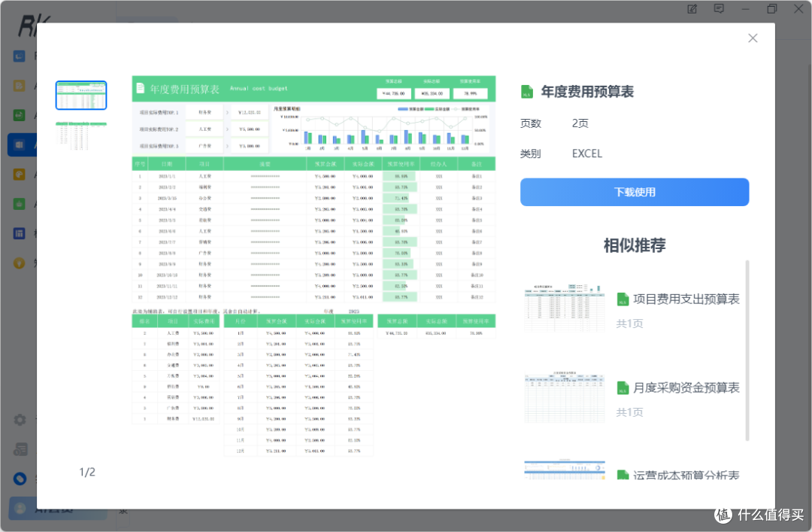Image resolution: width=812 pixels, height=532 pixels.
Task: Open the 项目费用支出预算表 preview thumbnail
Action: (565, 308)
